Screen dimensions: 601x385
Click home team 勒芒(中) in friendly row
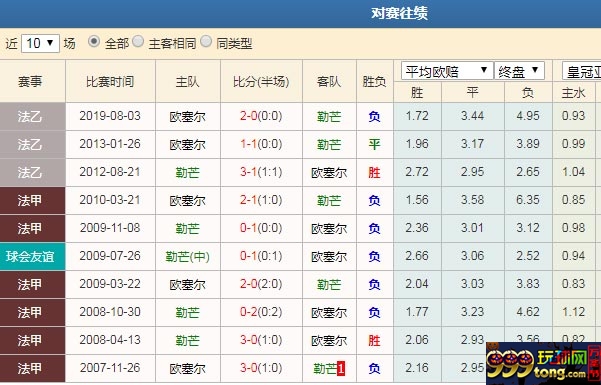tap(187, 256)
